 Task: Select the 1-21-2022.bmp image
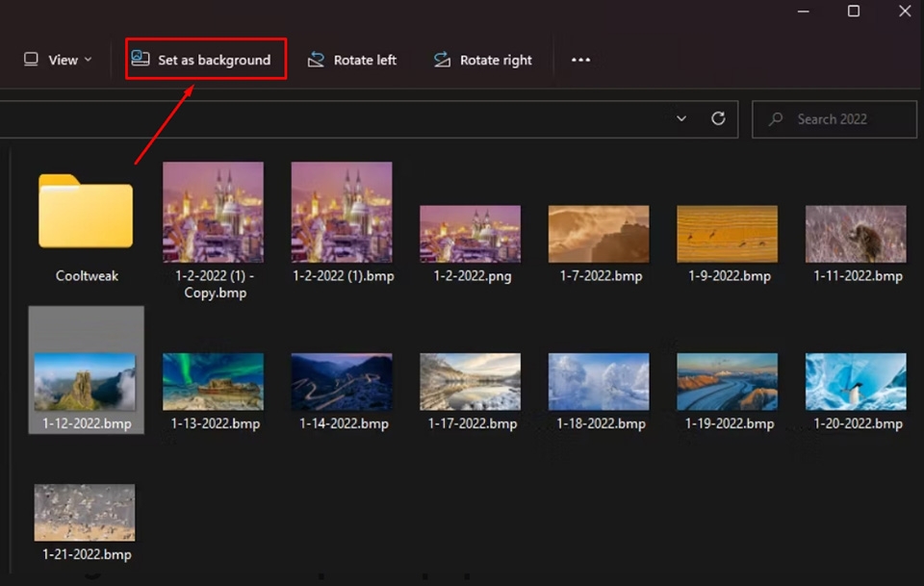pos(84,511)
